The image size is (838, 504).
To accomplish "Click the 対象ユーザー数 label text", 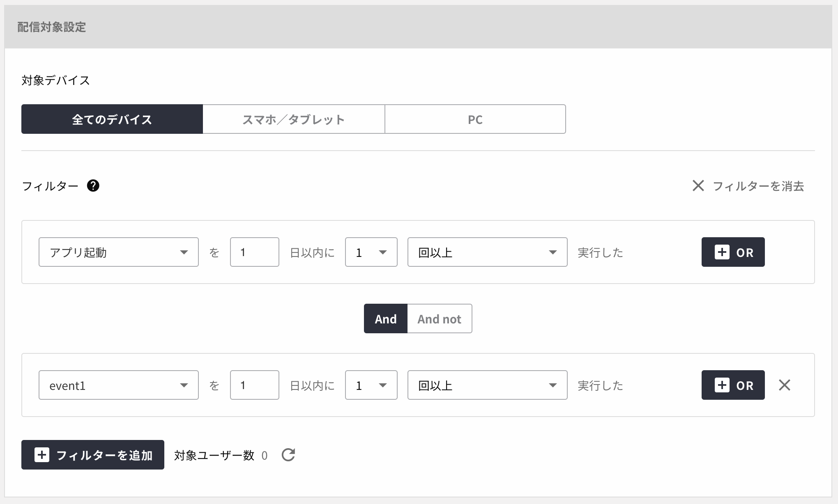I will pos(214,455).
